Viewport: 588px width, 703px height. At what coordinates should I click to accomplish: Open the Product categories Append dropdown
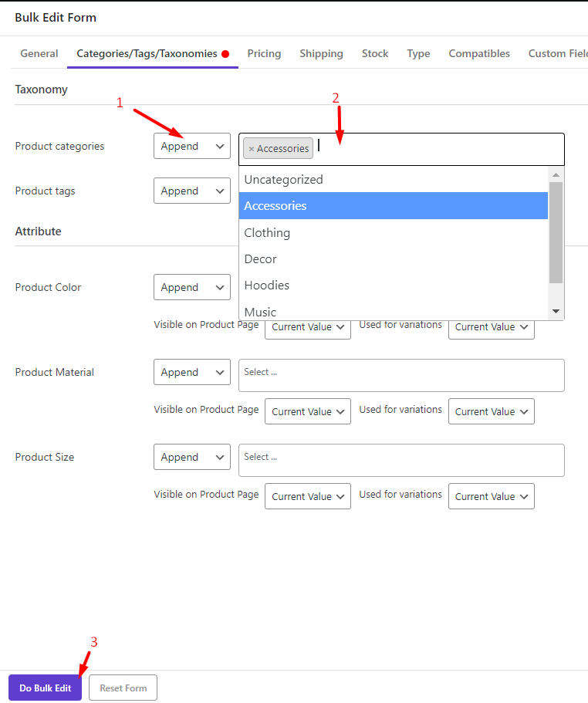click(x=192, y=146)
